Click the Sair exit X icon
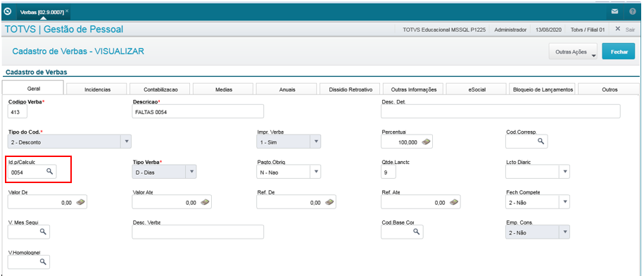 [x=617, y=29]
